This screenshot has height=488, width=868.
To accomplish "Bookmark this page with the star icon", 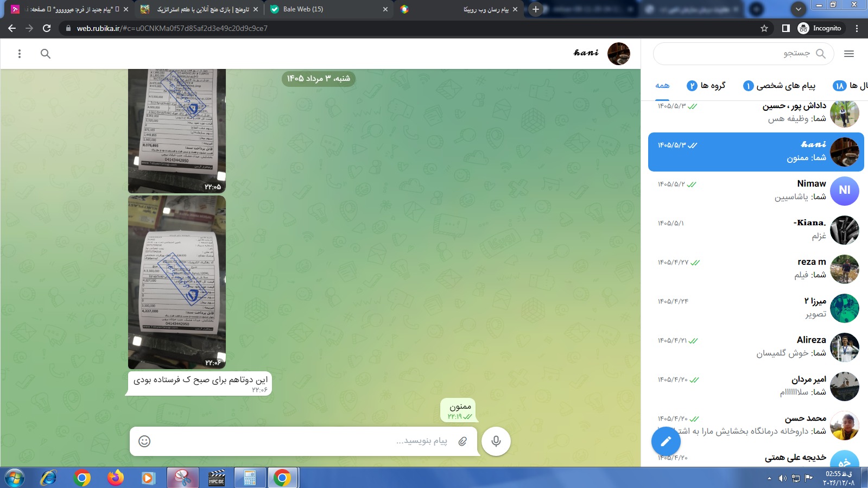I will tap(764, 28).
